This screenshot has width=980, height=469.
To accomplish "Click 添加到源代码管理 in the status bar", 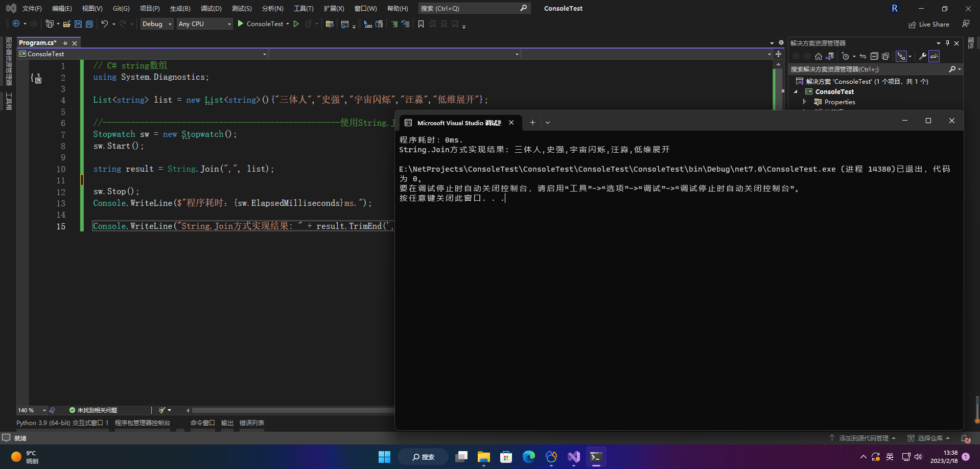I will click(x=862, y=438).
